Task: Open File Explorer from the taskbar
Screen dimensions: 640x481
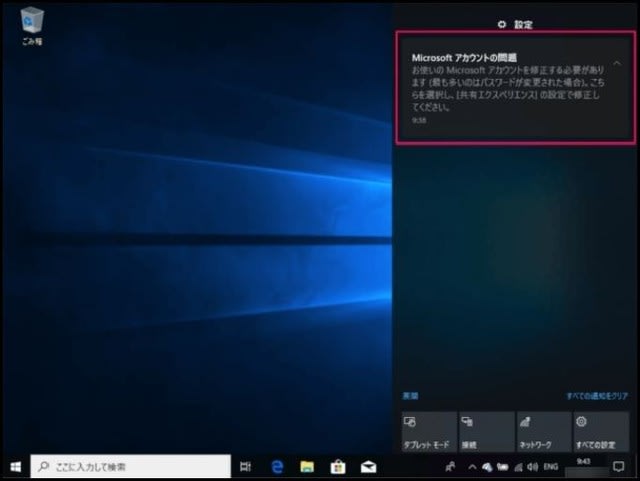Action: (x=307, y=466)
